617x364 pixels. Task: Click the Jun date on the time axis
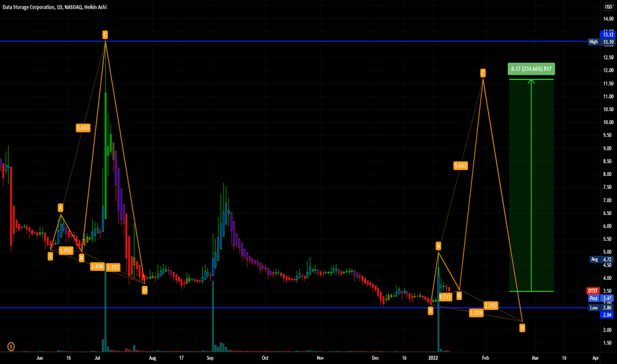[x=40, y=358]
